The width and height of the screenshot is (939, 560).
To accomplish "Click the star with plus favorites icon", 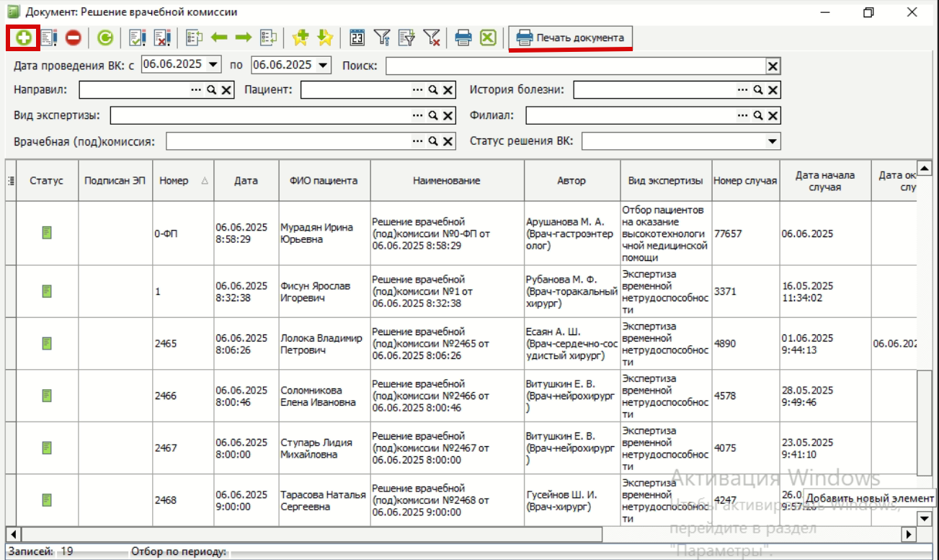I will [301, 38].
